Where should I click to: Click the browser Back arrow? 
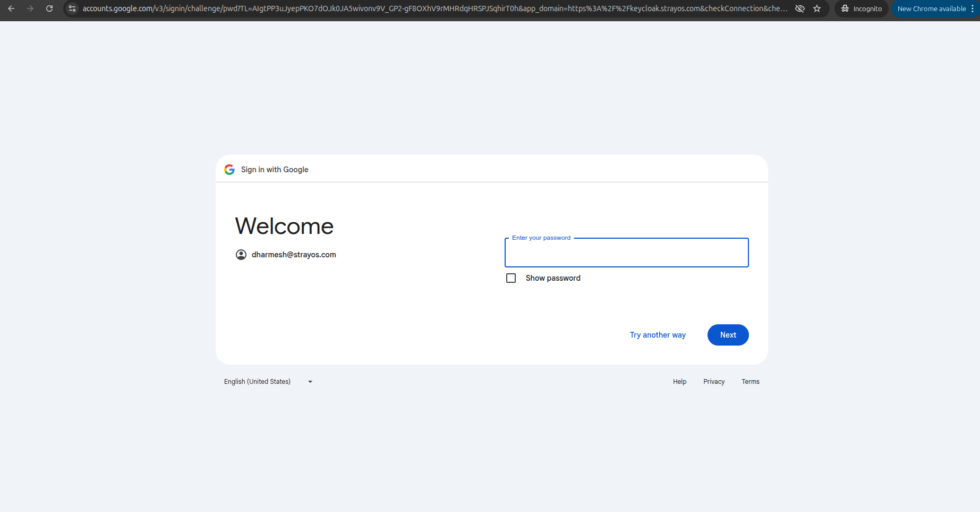tap(11, 9)
